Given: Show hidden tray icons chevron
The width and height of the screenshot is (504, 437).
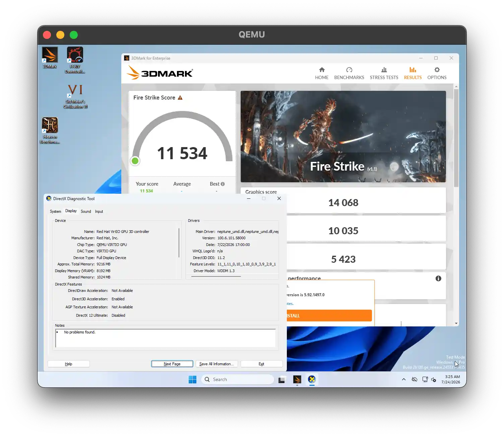Looking at the screenshot, I should pyautogui.click(x=404, y=379).
